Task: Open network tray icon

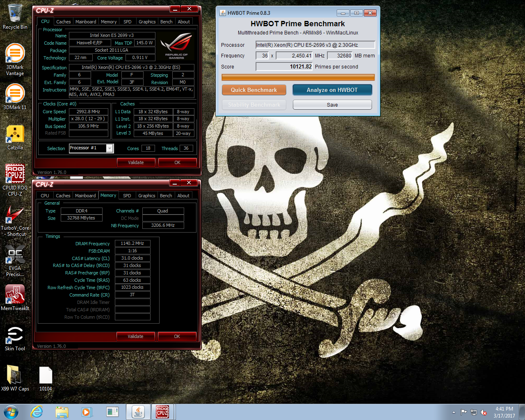Action: (x=474, y=412)
